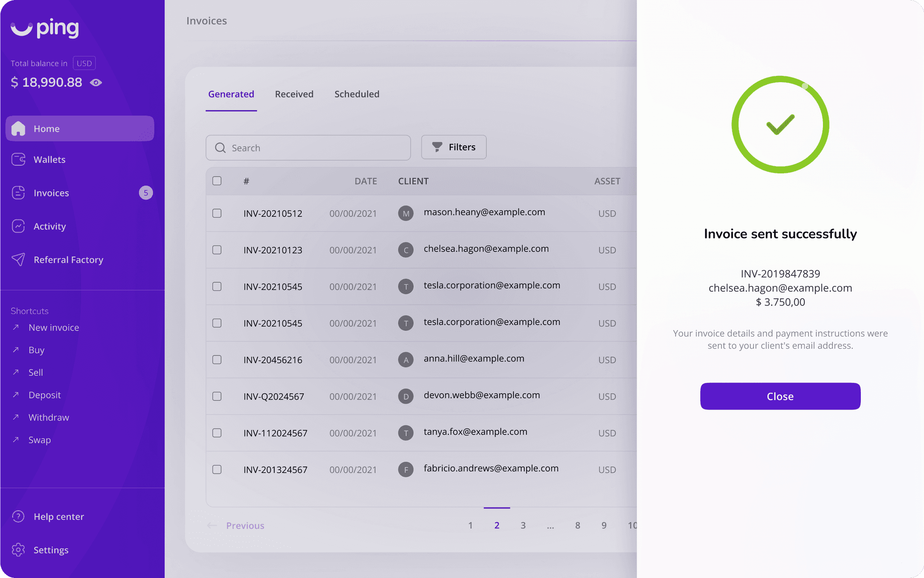The height and width of the screenshot is (578, 924).
Task: Click the search magnifier icon
Action: (x=221, y=148)
